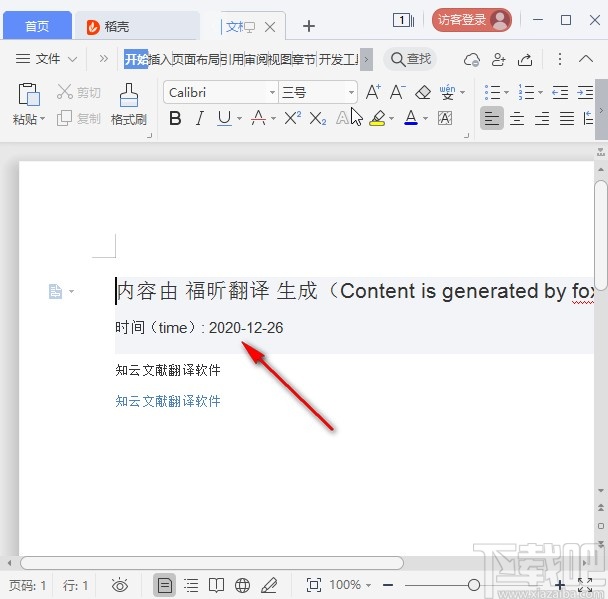
Task: Open the more options vertical dots
Action: 560,59
